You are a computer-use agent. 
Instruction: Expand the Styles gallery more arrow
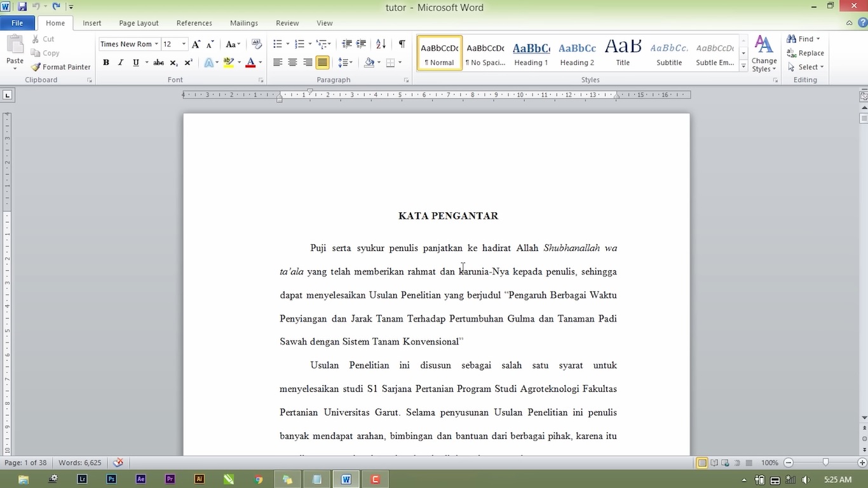[743, 66]
